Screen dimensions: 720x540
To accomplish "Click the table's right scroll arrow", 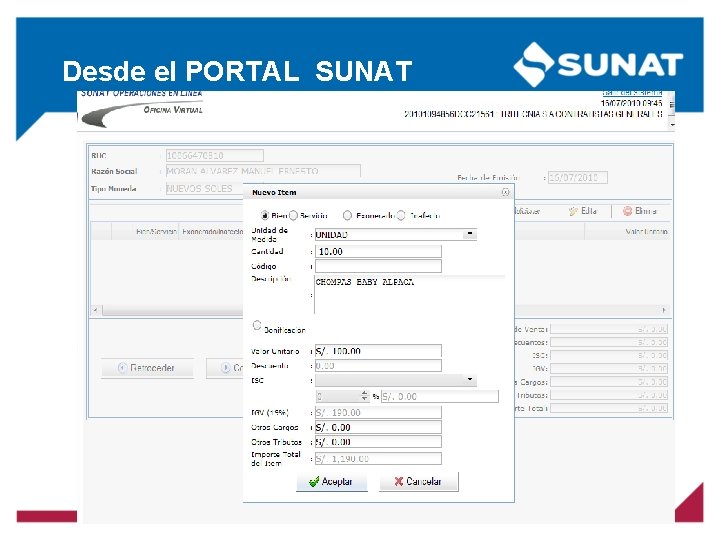I will click(664, 310).
